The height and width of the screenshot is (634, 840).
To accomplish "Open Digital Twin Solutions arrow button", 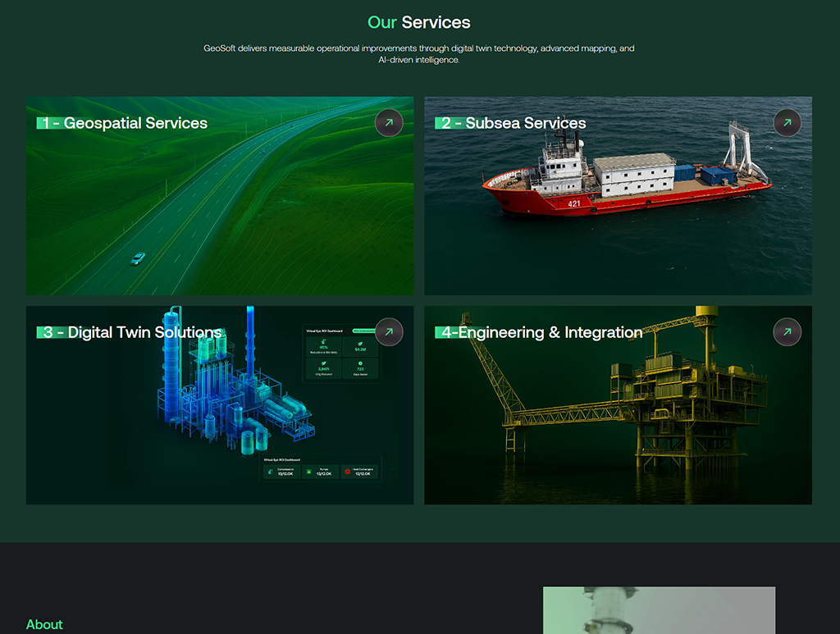I will pyautogui.click(x=389, y=332).
